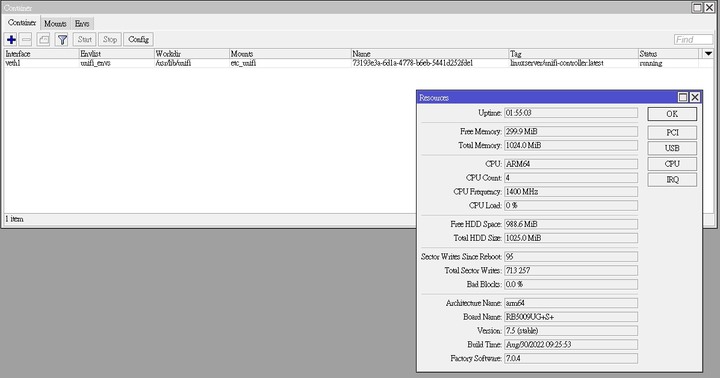This screenshot has height=378, width=720.
Task: Stop the selected container
Action: [x=110, y=39]
